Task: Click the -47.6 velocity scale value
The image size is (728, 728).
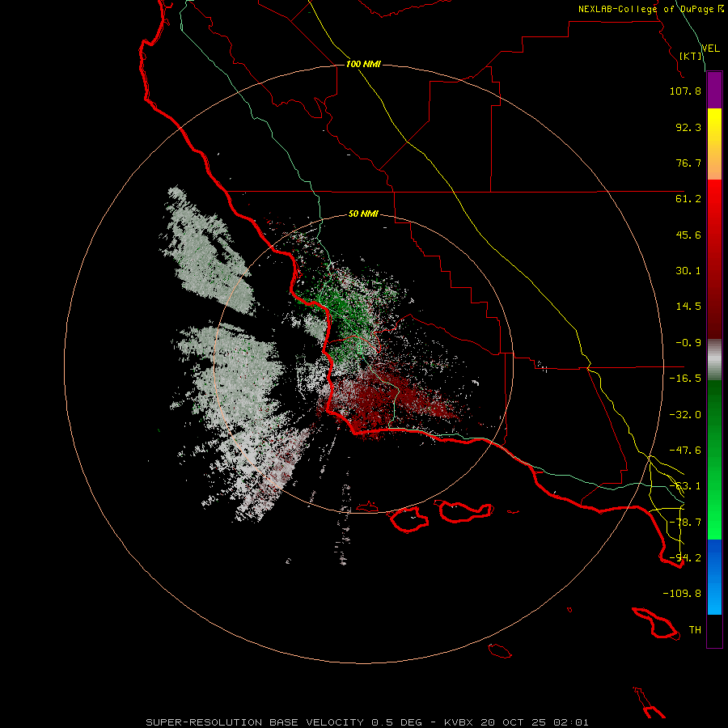Action: click(685, 451)
